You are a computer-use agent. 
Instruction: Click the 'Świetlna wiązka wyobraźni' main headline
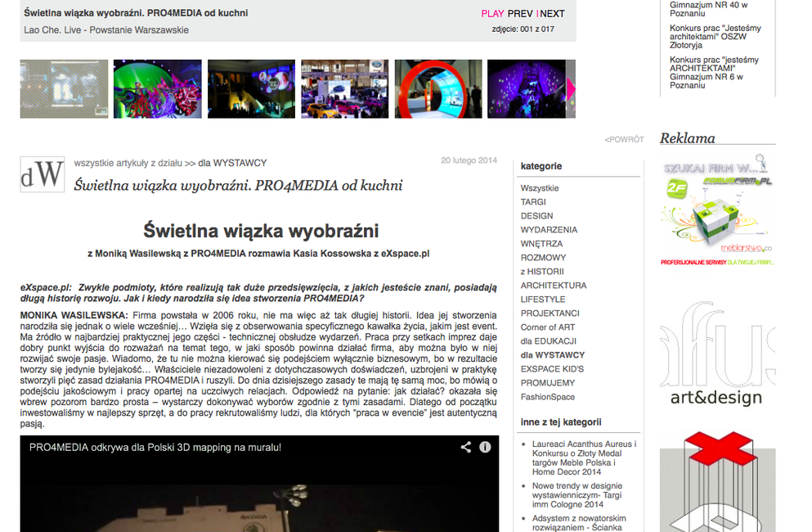[261, 231]
